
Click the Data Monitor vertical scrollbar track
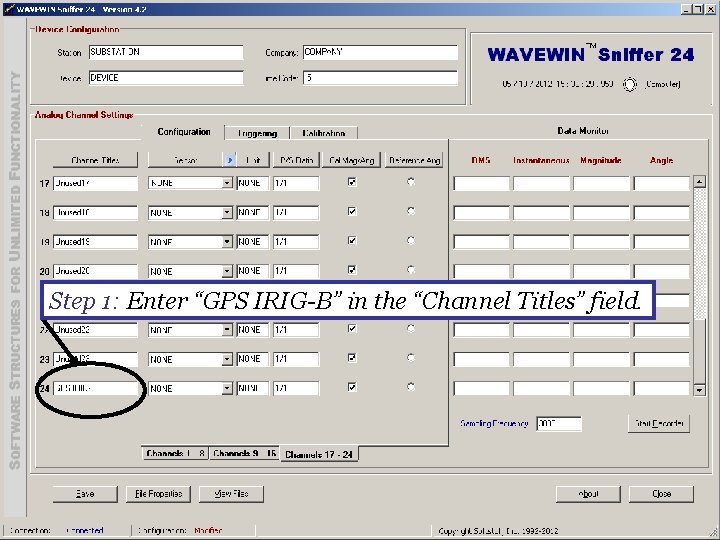pos(699,285)
